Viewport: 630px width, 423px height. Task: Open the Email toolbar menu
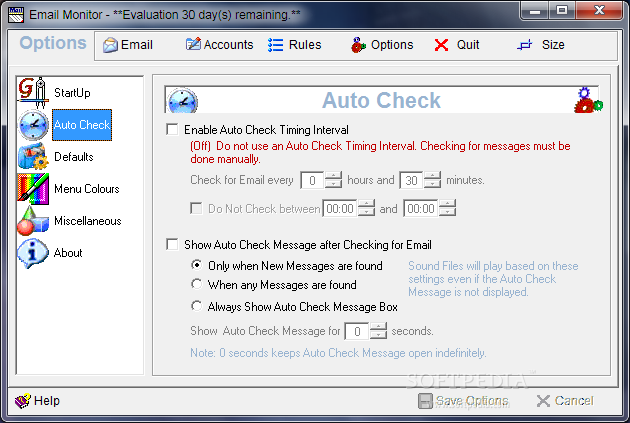pos(128,45)
